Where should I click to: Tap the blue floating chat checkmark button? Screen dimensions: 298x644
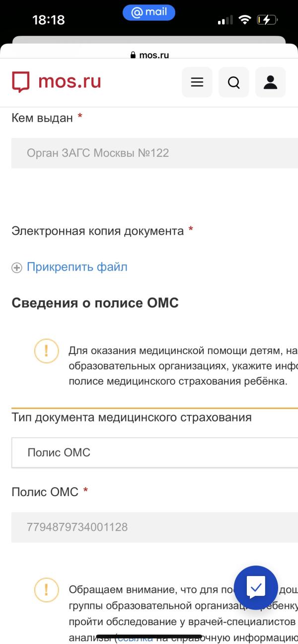tap(256, 588)
